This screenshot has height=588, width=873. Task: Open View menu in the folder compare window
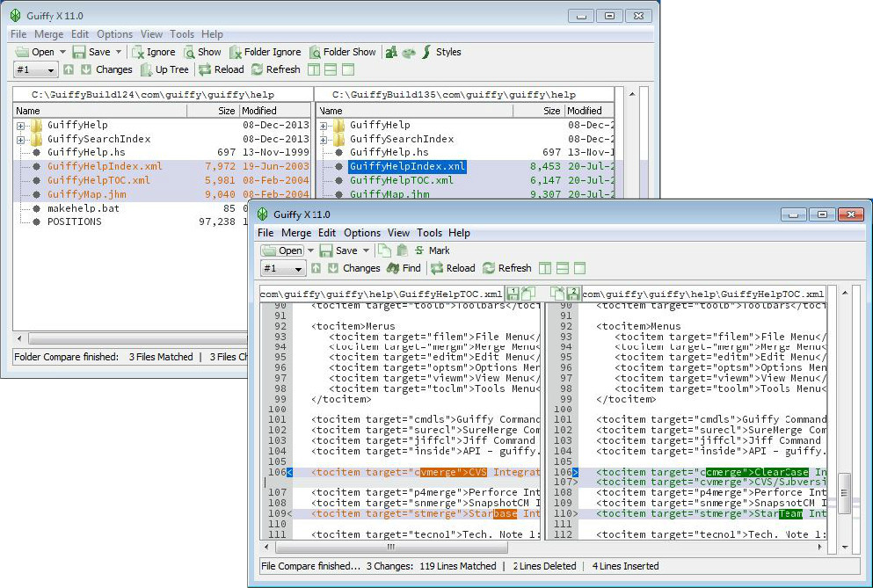tap(151, 34)
